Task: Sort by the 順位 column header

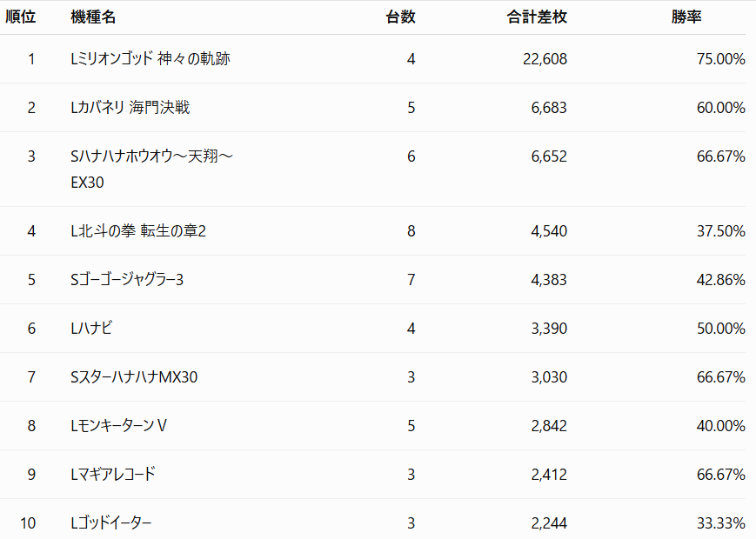Action: tap(21, 17)
